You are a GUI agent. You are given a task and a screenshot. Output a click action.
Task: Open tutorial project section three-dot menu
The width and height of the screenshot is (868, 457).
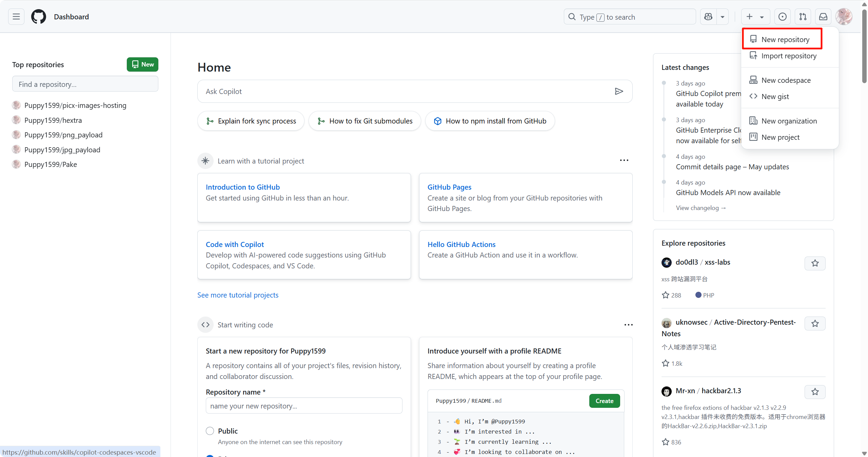[624, 160]
